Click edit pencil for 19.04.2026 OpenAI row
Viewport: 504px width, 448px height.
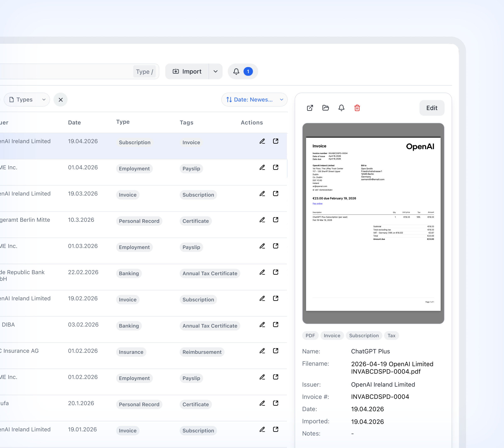click(262, 141)
